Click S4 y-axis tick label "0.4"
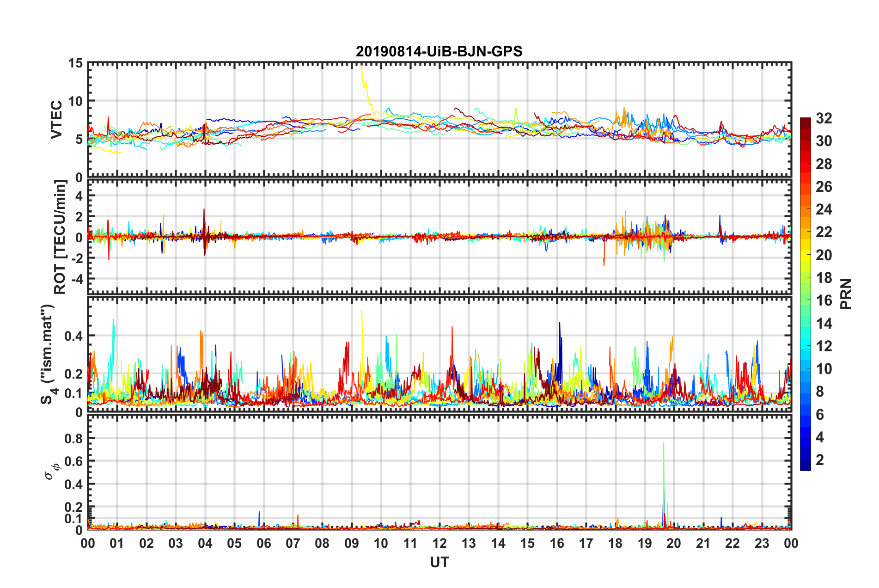This screenshot has width=879, height=588. click(73, 336)
